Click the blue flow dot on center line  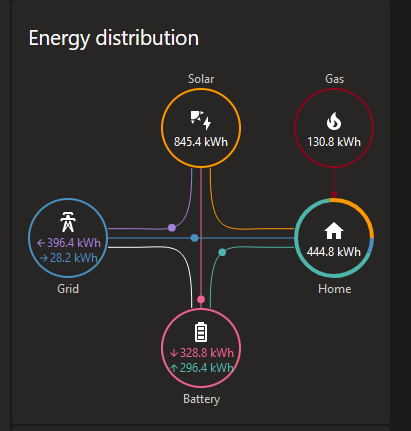coord(195,238)
